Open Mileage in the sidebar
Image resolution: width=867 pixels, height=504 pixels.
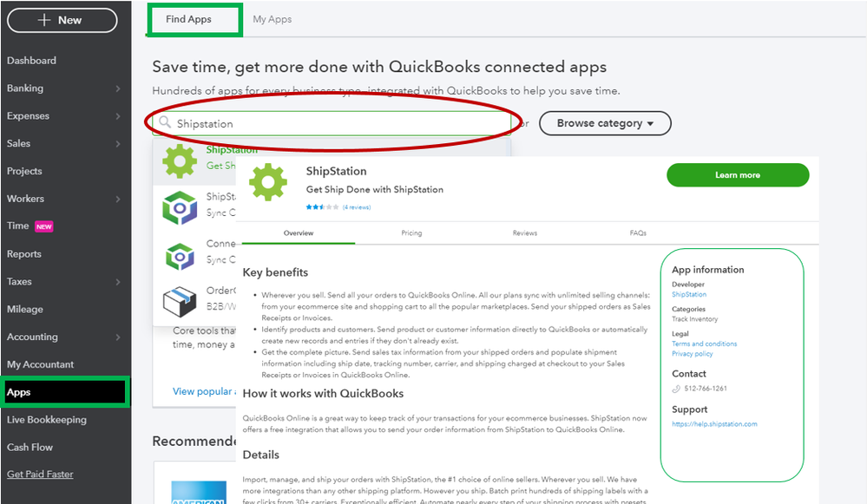25,310
